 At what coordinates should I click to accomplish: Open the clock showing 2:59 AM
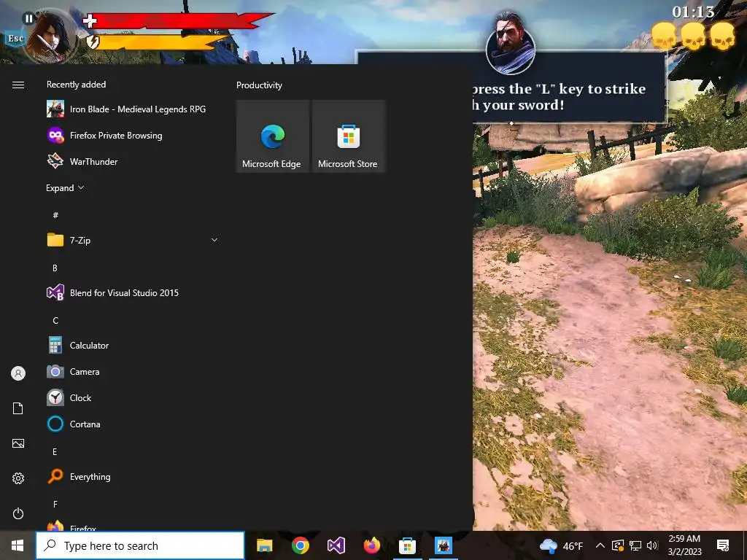pyautogui.click(x=684, y=545)
